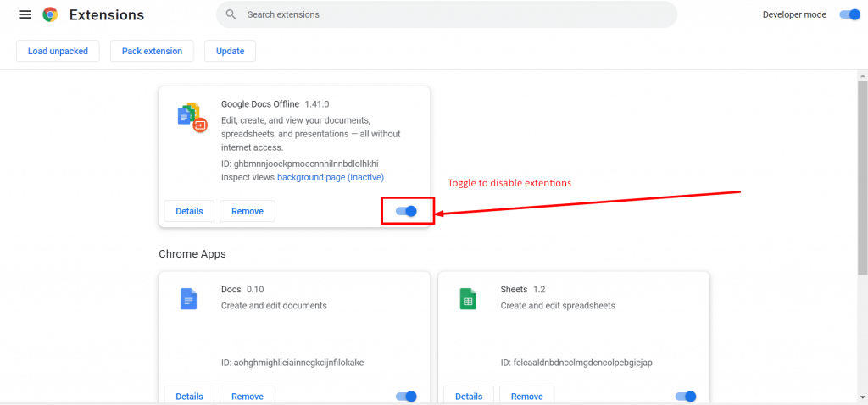Toggle the Sheets app switch
868x405 pixels.
[x=686, y=397]
